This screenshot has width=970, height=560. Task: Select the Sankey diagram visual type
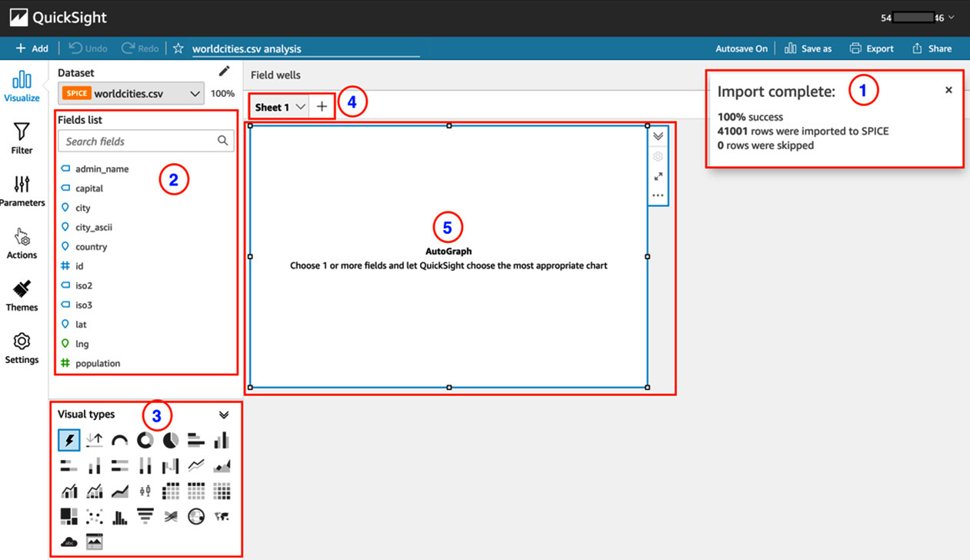coord(171,516)
